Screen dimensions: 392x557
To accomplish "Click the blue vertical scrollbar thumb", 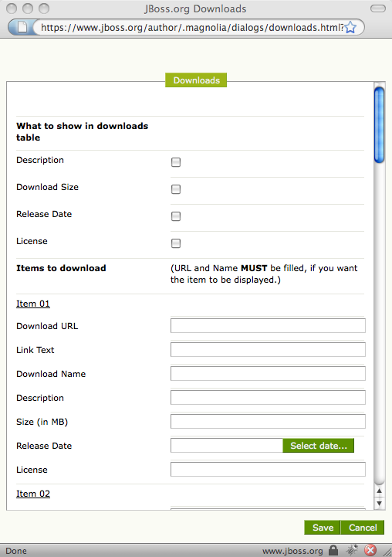I will tap(379, 124).
